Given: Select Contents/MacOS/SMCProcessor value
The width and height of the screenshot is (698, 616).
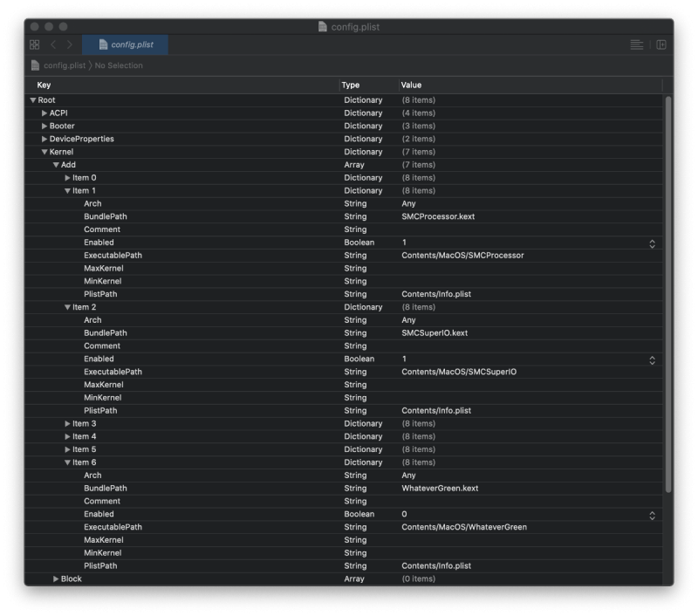Looking at the screenshot, I should (x=462, y=255).
